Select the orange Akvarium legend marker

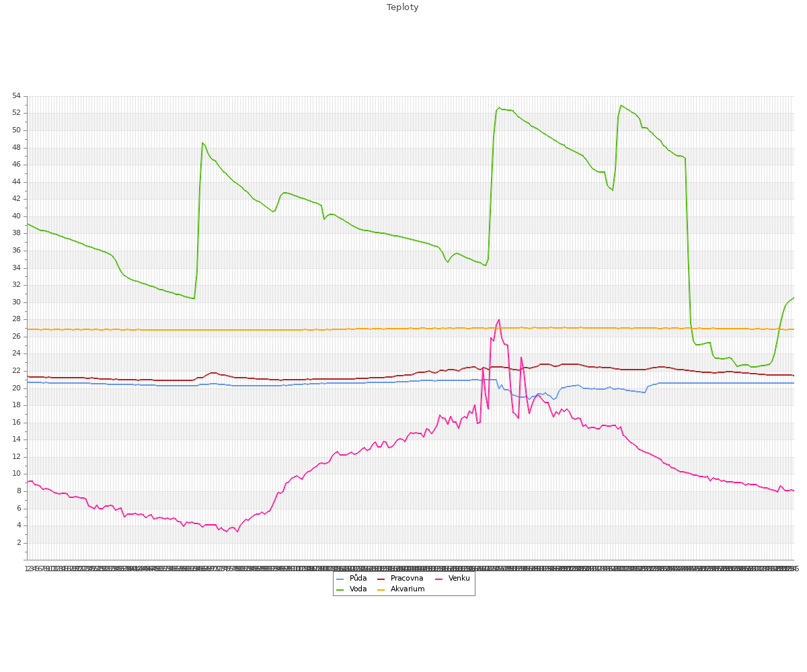coord(381,589)
